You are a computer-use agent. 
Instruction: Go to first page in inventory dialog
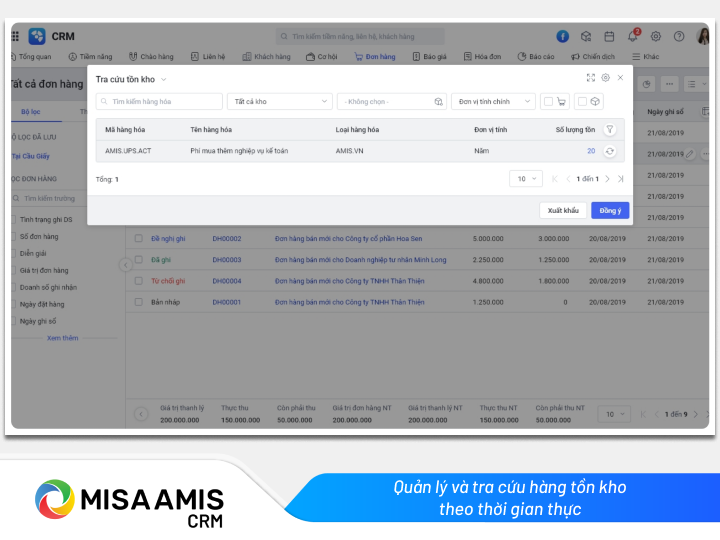[x=555, y=179]
